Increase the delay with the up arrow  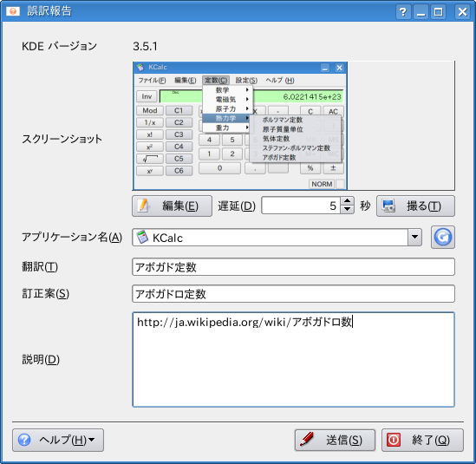tap(348, 201)
